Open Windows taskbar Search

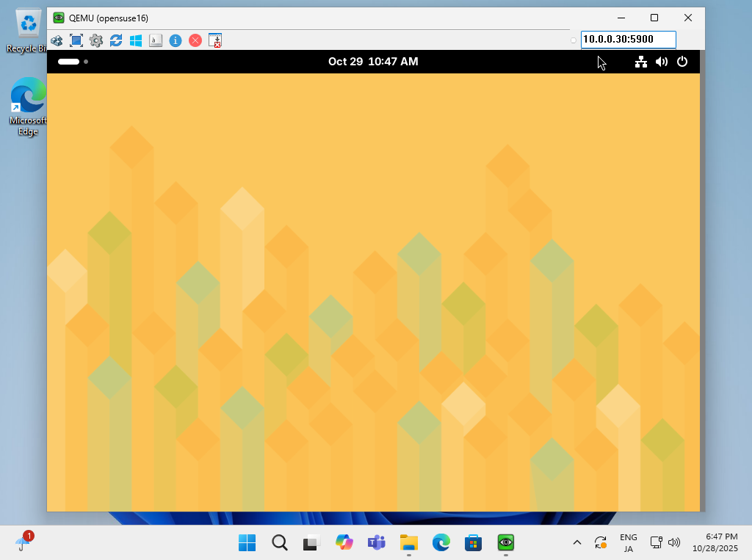point(280,542)
